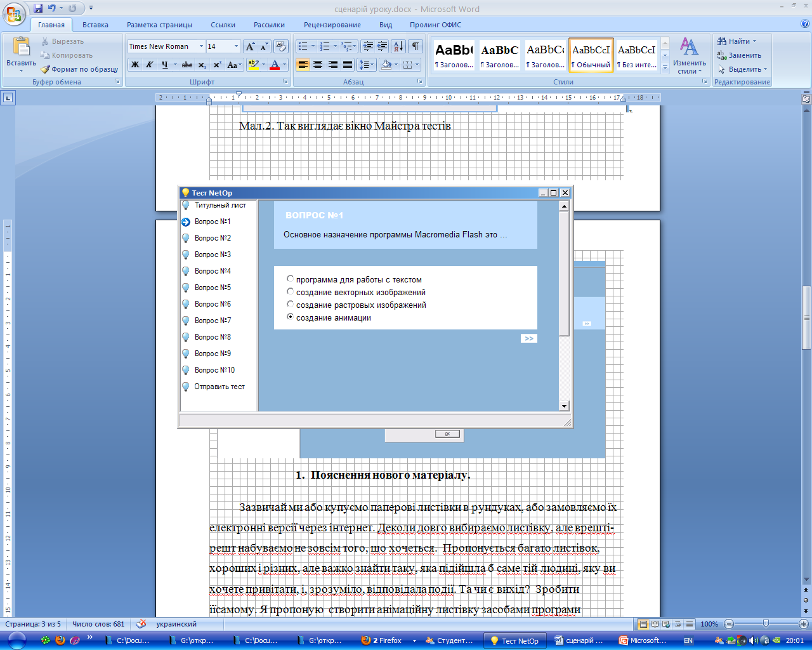Click red font color button
Viewport: 812px width, 650px height.
pos(275,65)
